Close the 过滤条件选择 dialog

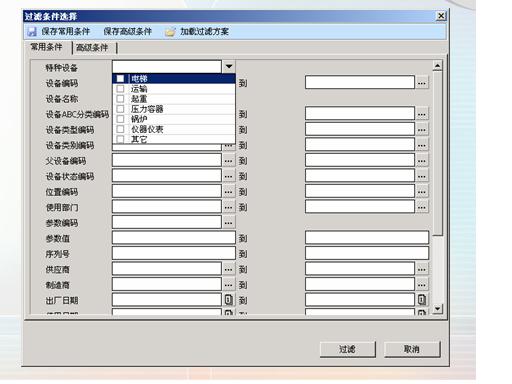441,16
